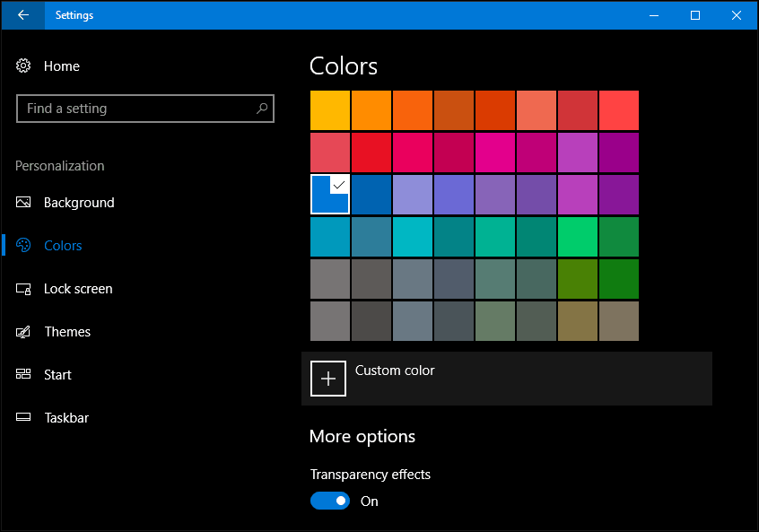Click the Background picture icon in sidebar
759x532 pixels.
23,203
